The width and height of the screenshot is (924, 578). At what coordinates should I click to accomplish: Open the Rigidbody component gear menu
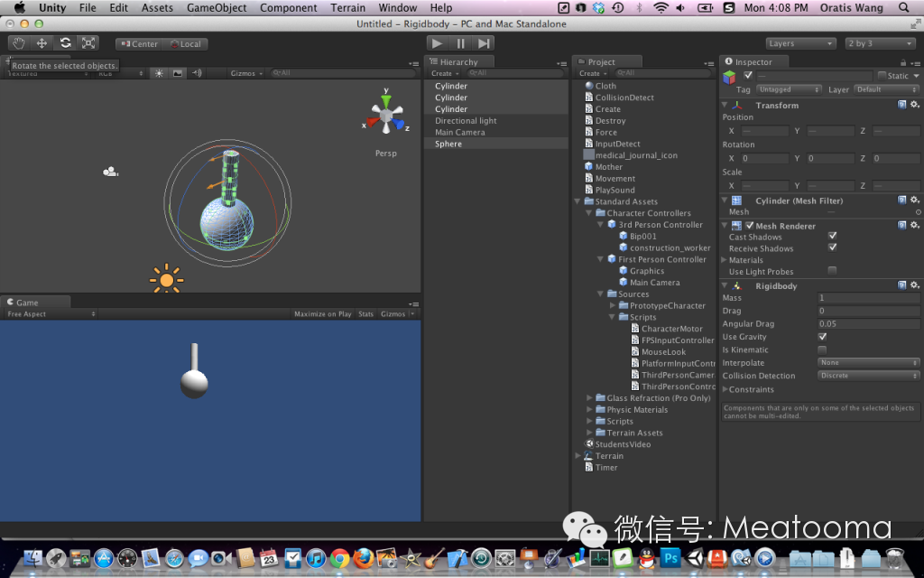pos(914,285)
